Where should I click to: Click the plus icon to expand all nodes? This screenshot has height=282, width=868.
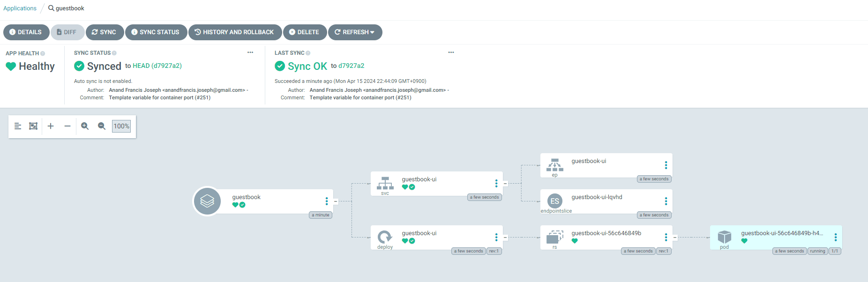coord(51,126)
